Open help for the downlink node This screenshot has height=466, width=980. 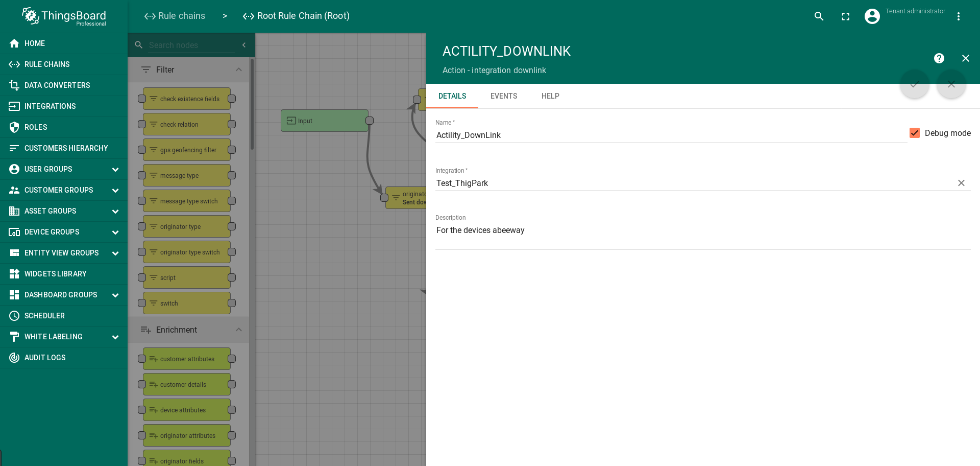tap(939, 58)
